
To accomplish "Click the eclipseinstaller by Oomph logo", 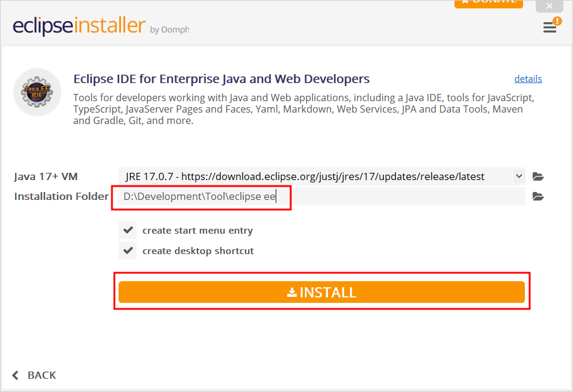I will 101,26.
